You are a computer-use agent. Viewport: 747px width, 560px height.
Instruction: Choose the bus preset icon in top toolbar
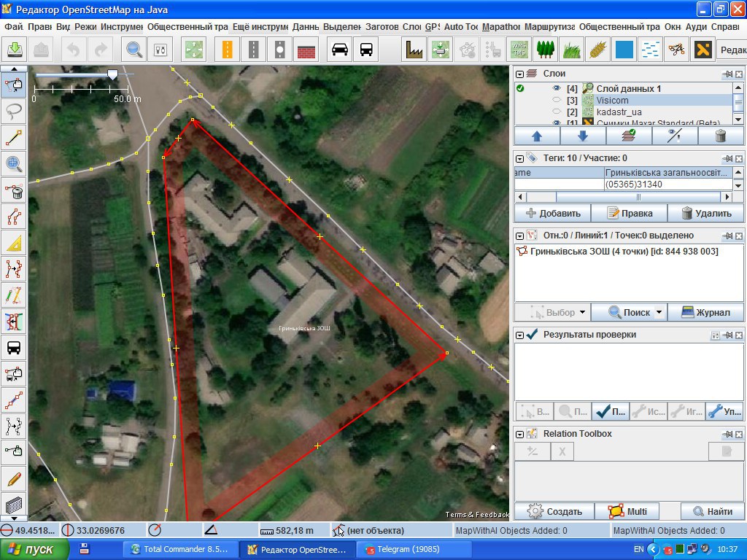[366, 50]
